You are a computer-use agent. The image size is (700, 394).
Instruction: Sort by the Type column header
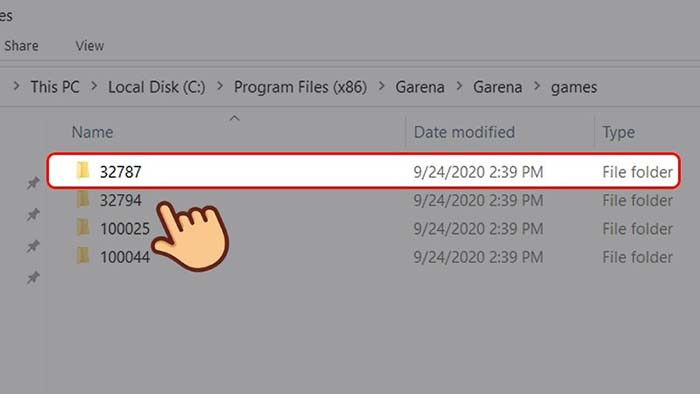[619, 132]
